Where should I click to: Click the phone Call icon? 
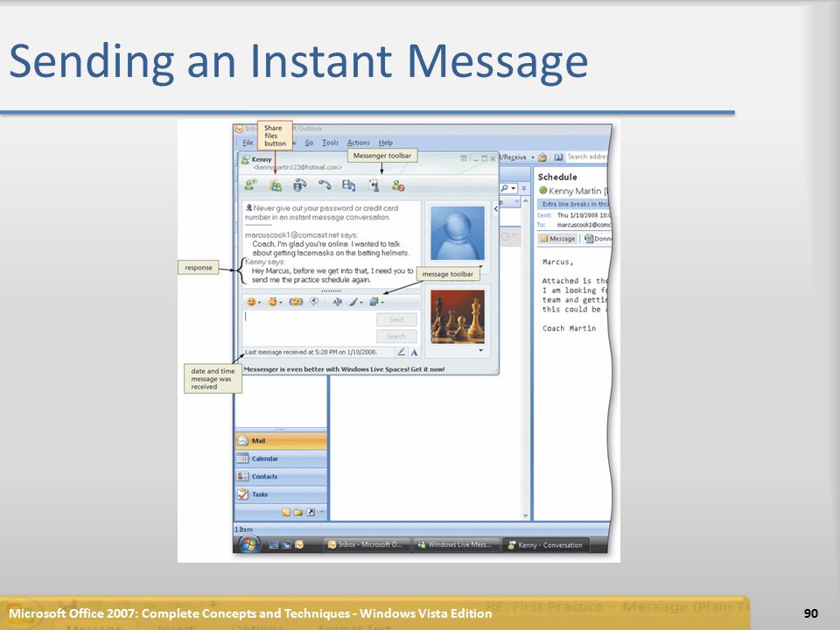[x=324, y=185]
